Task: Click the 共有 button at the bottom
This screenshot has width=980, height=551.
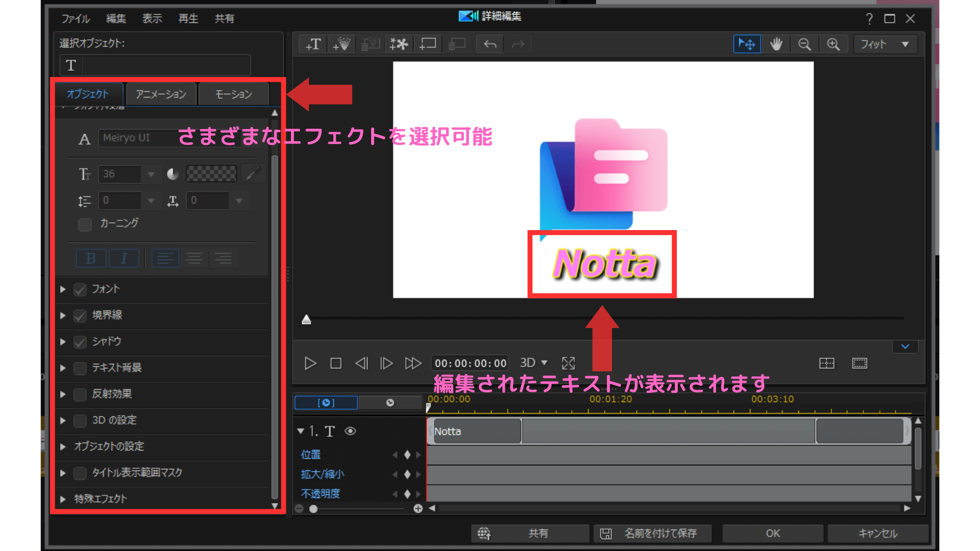Action: click(x=530, y=534)
